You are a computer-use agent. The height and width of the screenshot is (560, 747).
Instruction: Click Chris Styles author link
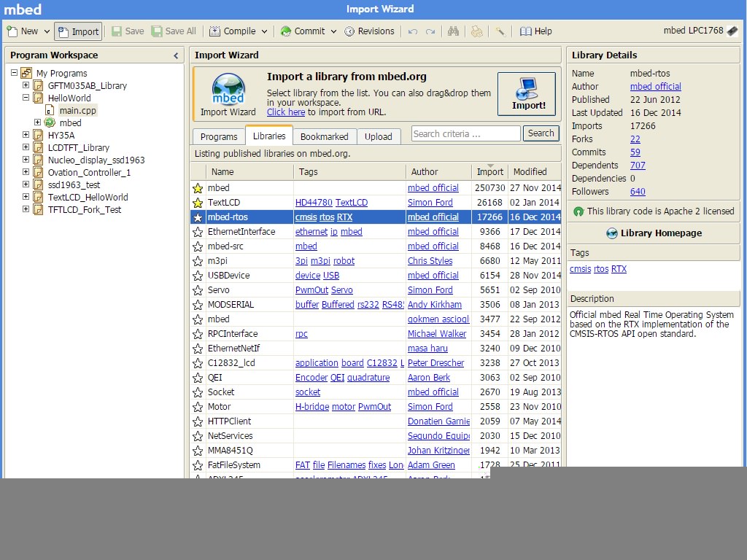(430, 261)
